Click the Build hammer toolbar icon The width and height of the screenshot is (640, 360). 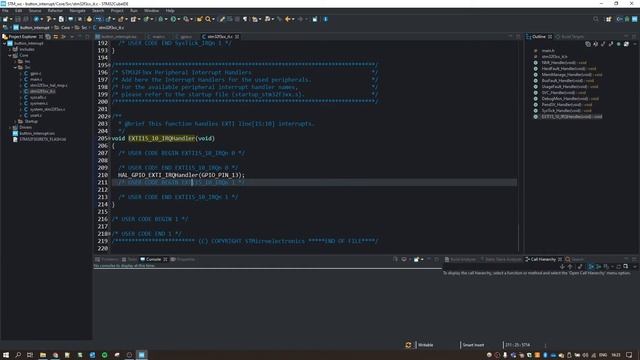(49, 19)
